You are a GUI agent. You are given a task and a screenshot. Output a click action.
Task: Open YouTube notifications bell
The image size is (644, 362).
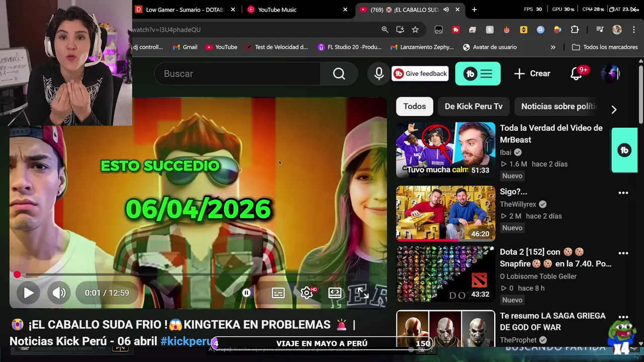click(577, 74)
